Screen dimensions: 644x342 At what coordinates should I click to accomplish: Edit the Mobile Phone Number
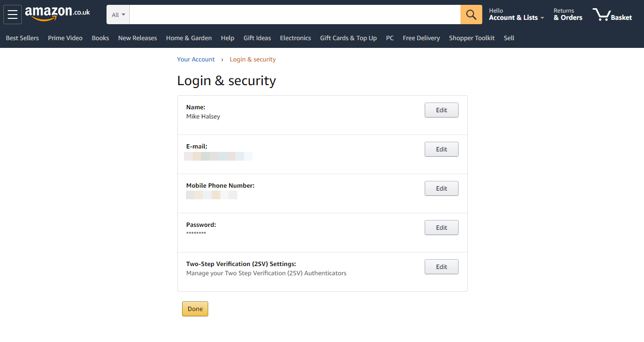point(441,189)
